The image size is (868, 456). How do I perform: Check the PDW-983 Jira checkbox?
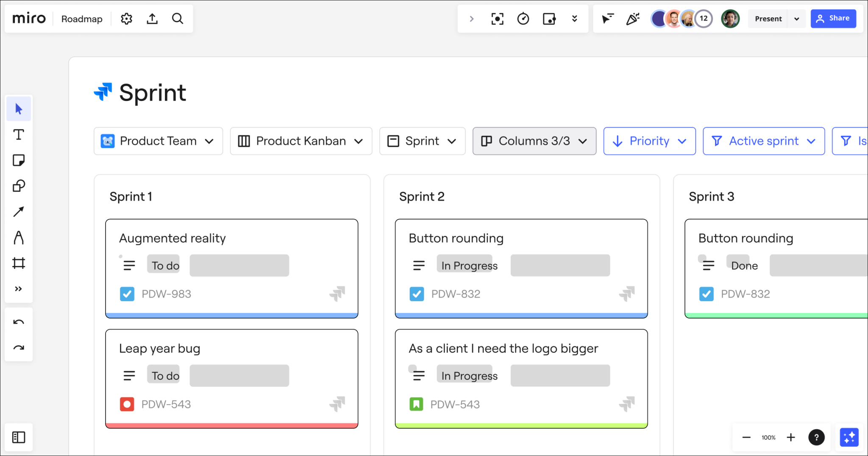[127, 294]
